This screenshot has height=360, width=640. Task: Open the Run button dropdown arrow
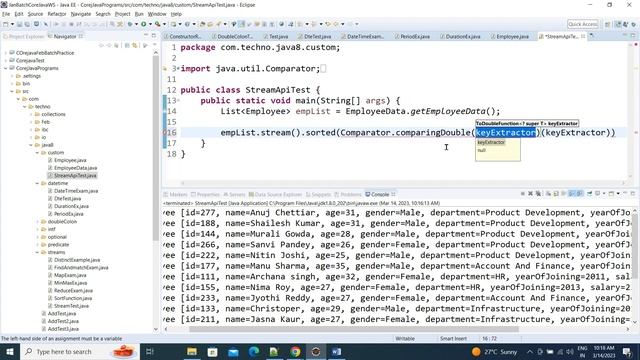(x=150, y=24)
